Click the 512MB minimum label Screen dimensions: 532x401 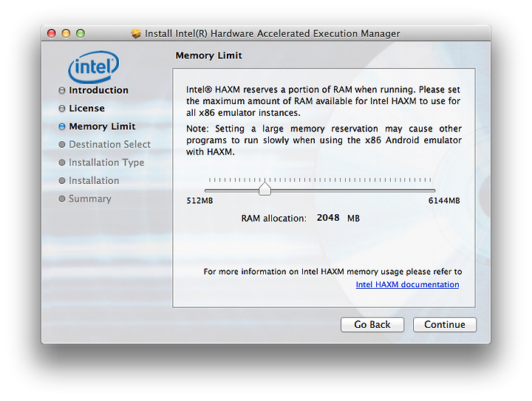[199, 201]
